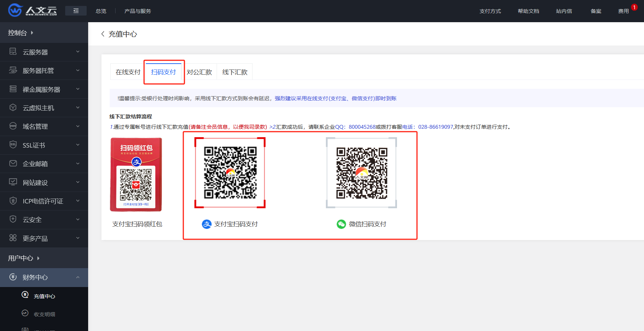Select the 扫码支付 tab
644x331 pixels.
pyautogui.click(x=163, y=72)
